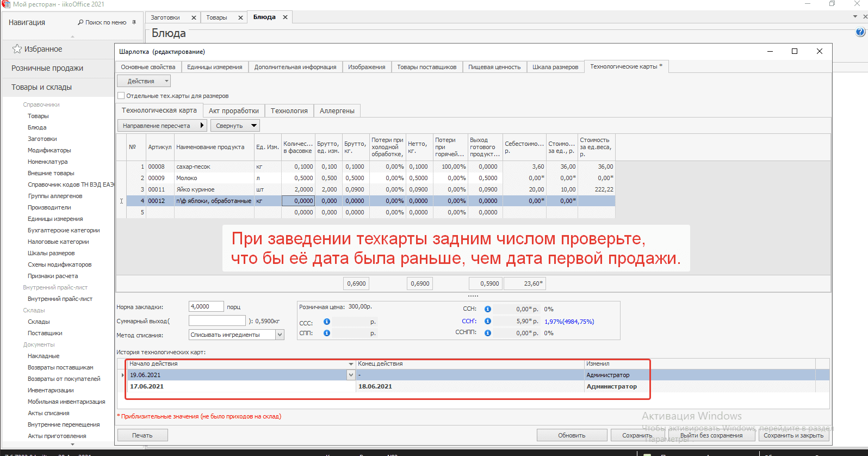Select Блюда in the navigation tree
868x456 pixels.
(x=37, y=127)
